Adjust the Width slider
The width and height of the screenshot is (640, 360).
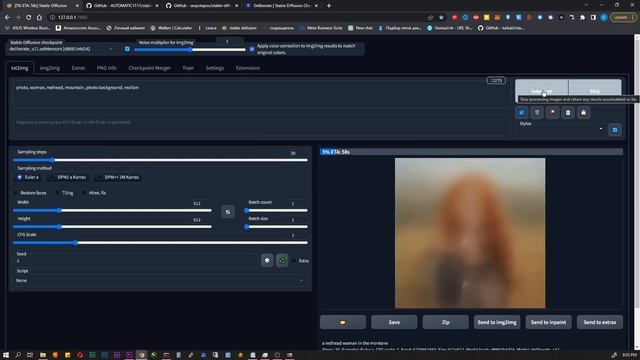click(112, 211)
